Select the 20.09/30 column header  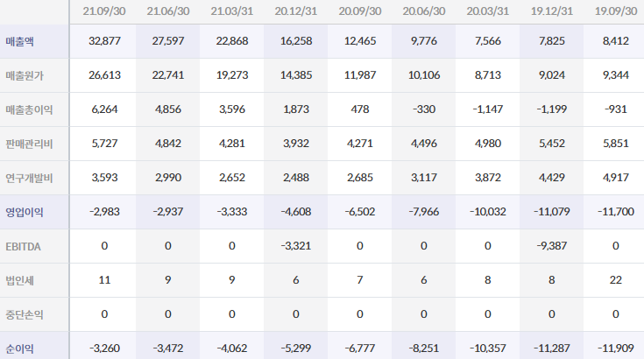click(360, 11)
